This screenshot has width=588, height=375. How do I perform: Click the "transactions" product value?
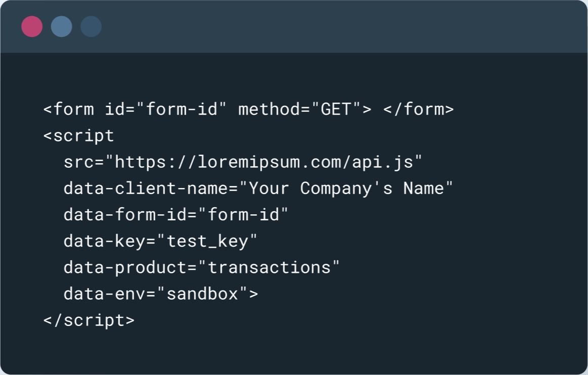268,267
